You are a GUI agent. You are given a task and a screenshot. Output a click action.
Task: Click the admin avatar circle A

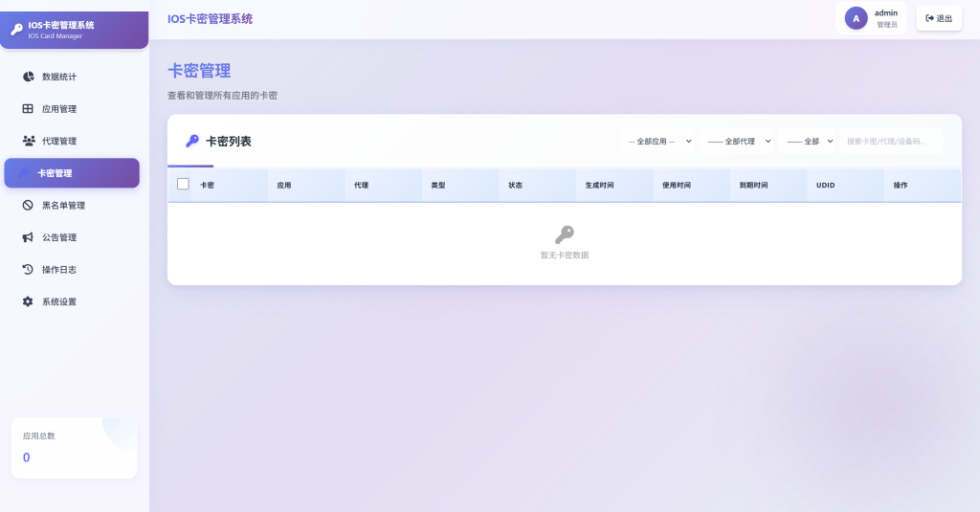point(856,19)
